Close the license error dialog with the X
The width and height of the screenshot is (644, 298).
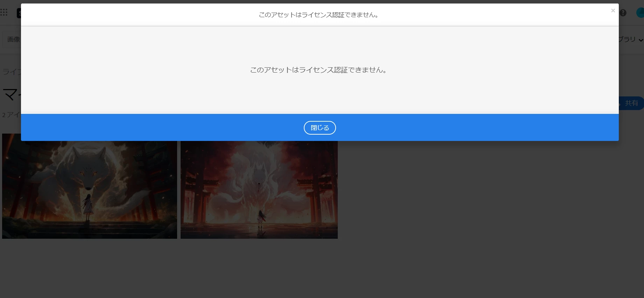pyautogui.click(x=613, y=11)
